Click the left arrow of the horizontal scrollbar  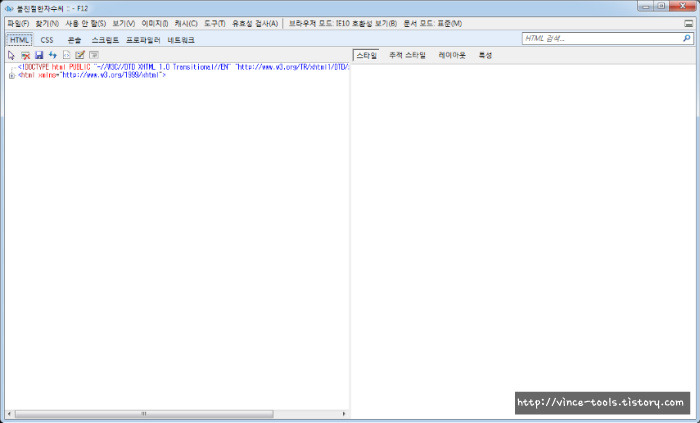tap(9, 414)
